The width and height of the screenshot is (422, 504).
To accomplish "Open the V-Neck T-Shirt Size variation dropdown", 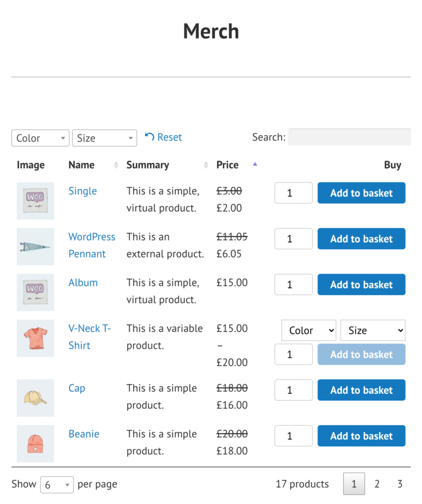I will [373, 331].
